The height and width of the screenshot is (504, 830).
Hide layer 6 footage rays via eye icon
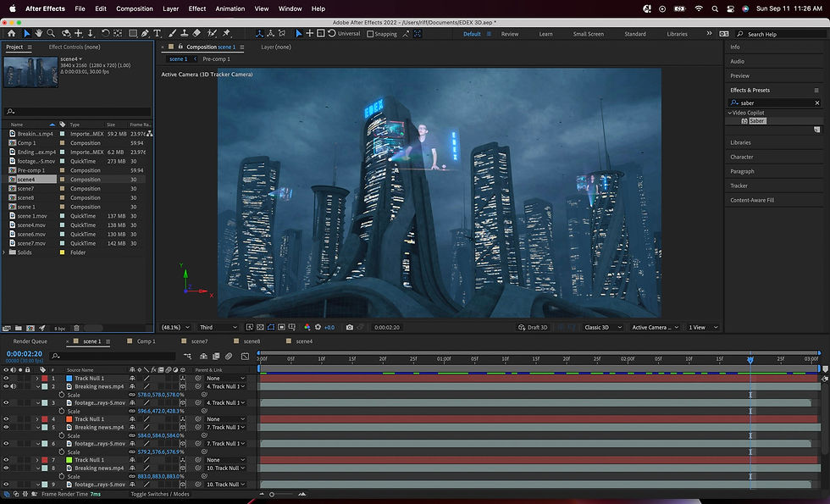[7, 444]
